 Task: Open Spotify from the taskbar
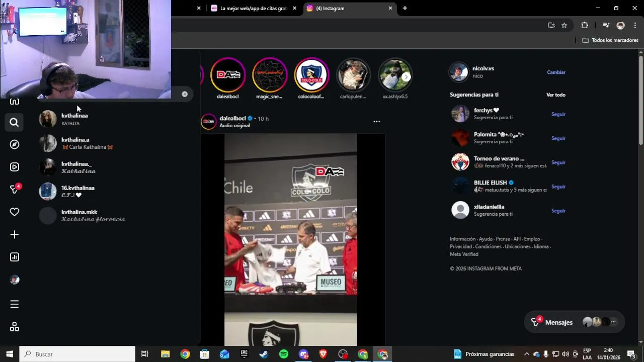tap(284, 354)
